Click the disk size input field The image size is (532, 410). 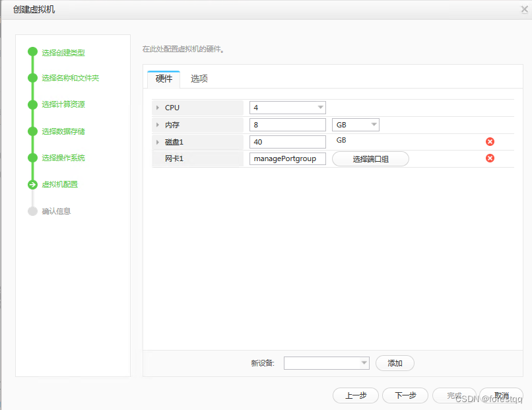[287, 142]
